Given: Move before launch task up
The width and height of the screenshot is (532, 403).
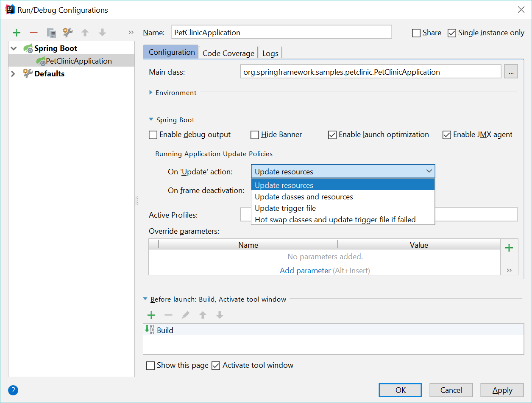Looking at the screenshot, I should [203, 315].
